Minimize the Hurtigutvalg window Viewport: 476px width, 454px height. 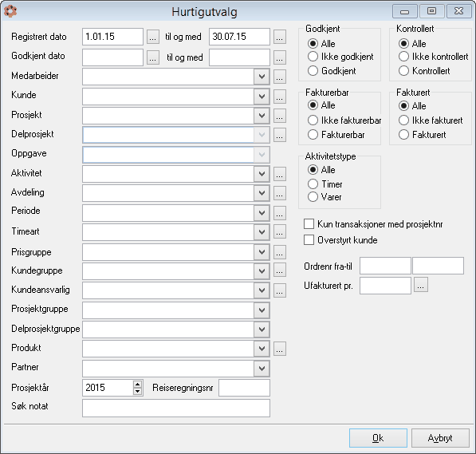click(x=405, y=11)
